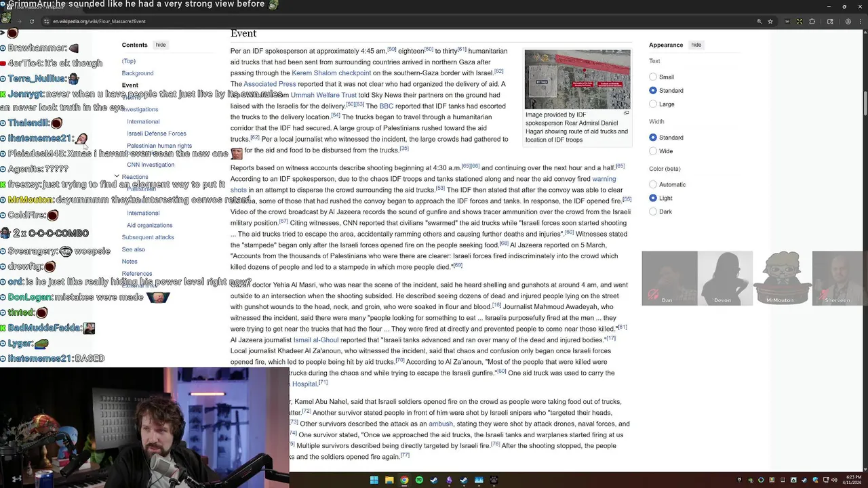Image resolution: width=868 pixels, height=488 pixels.
Task: Select Automatic color mode
Action: pyautogui.click(x=653, y=184)
